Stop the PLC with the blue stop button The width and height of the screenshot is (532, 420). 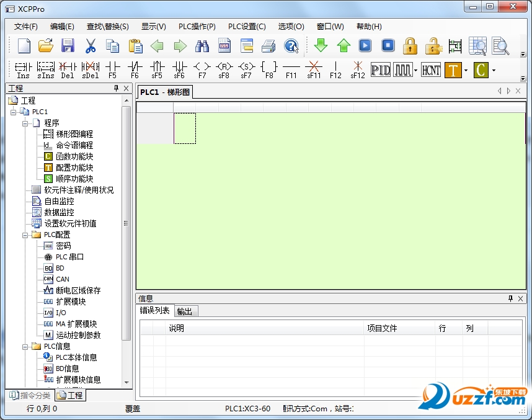tap(388, 45)
